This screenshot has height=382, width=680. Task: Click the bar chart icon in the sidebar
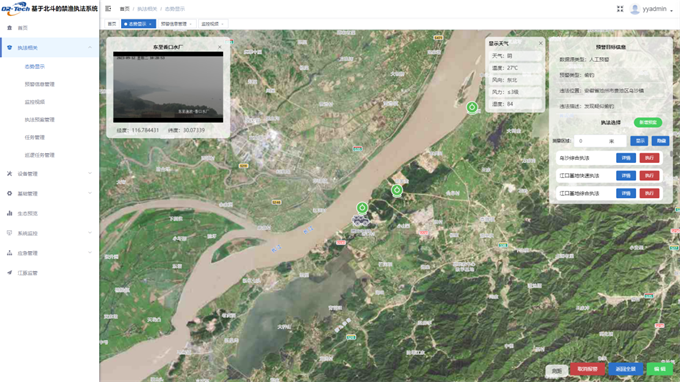pos(10,213)
